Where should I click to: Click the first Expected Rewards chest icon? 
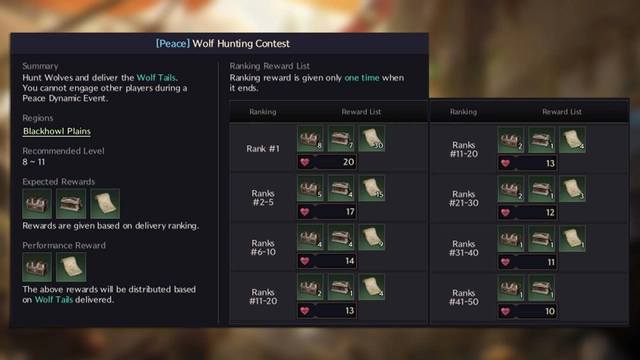point(37,204)
